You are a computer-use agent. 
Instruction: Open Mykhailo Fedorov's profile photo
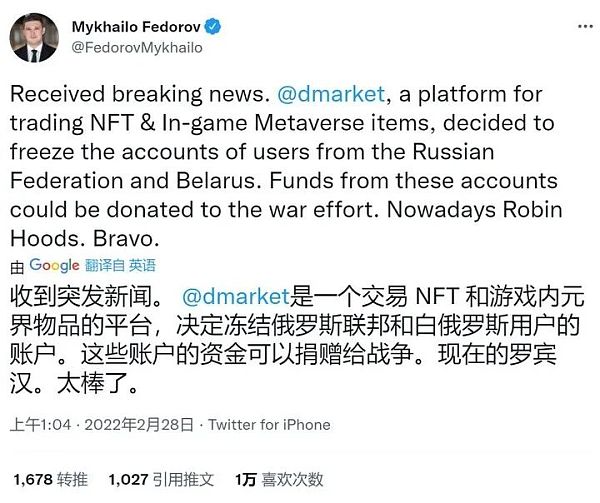click(x=34, y=36)
